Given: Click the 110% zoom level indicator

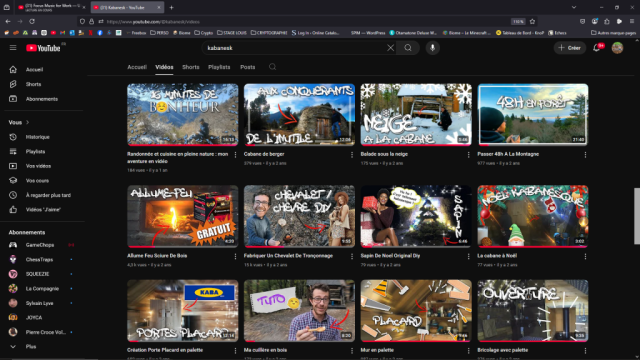Looking at the screenshot, I should click(518, 22).
